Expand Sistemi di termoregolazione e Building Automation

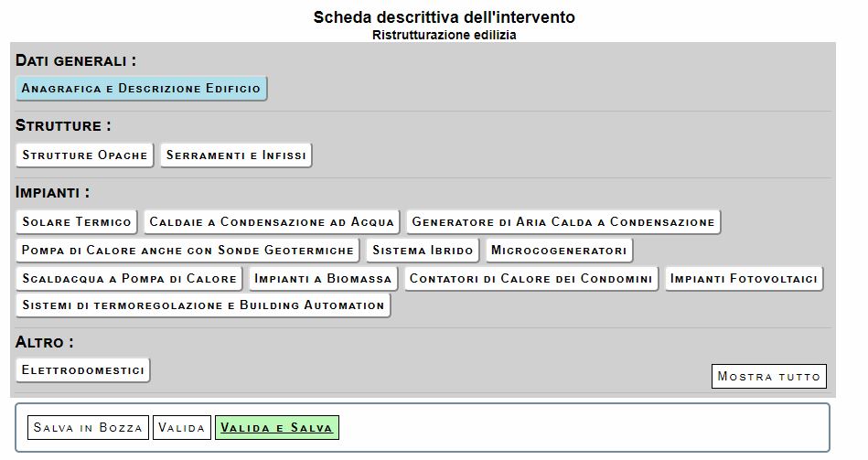[203, 305]
